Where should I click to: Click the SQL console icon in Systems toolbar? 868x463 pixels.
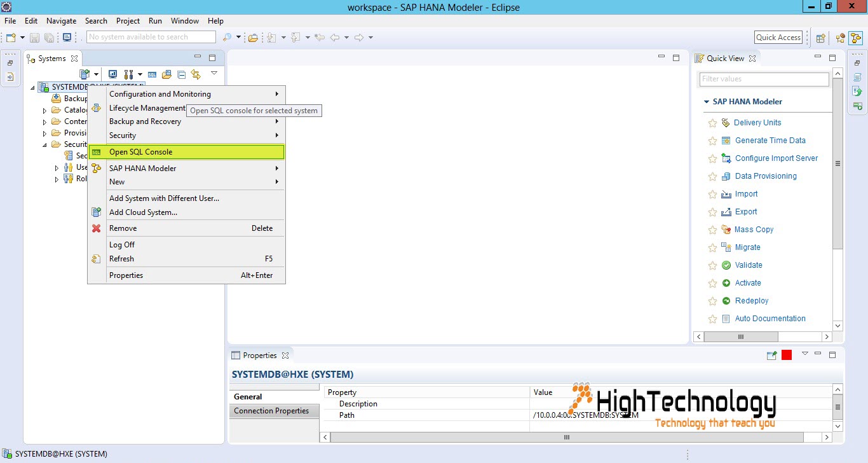[x=153, y=74]
